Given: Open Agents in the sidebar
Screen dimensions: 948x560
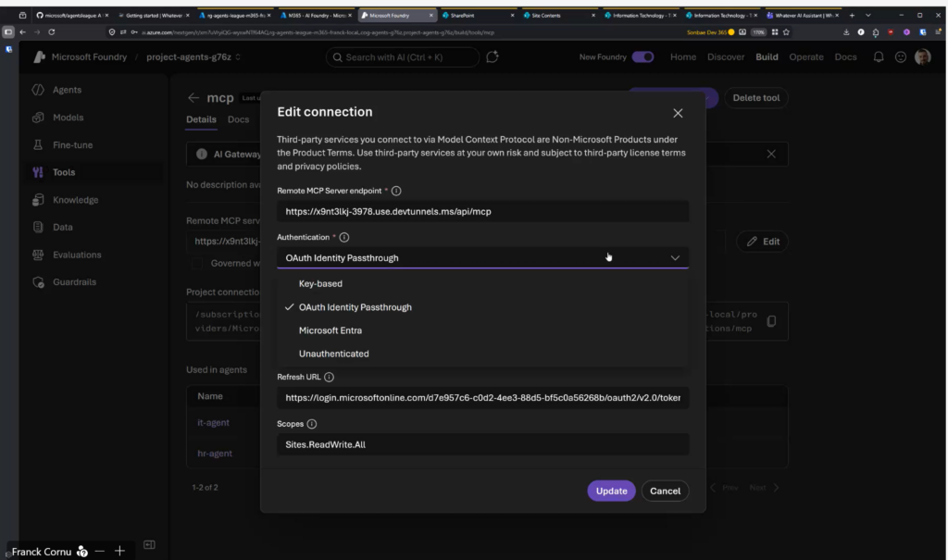Looking at the screenshot, I should click(67, 90).
